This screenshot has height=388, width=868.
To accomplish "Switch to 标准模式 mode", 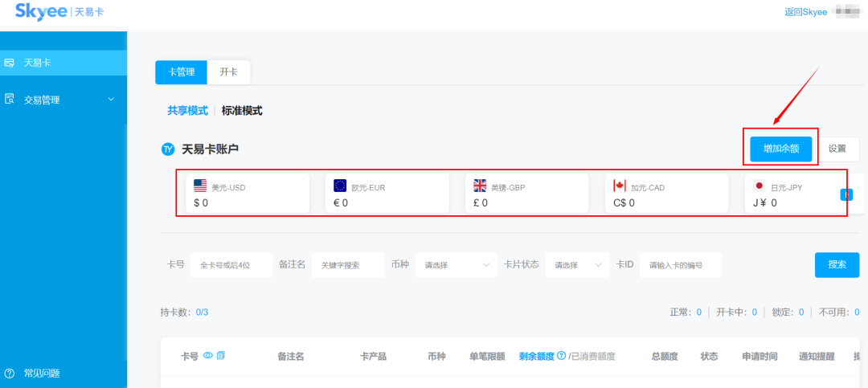I will coord(242,111).
